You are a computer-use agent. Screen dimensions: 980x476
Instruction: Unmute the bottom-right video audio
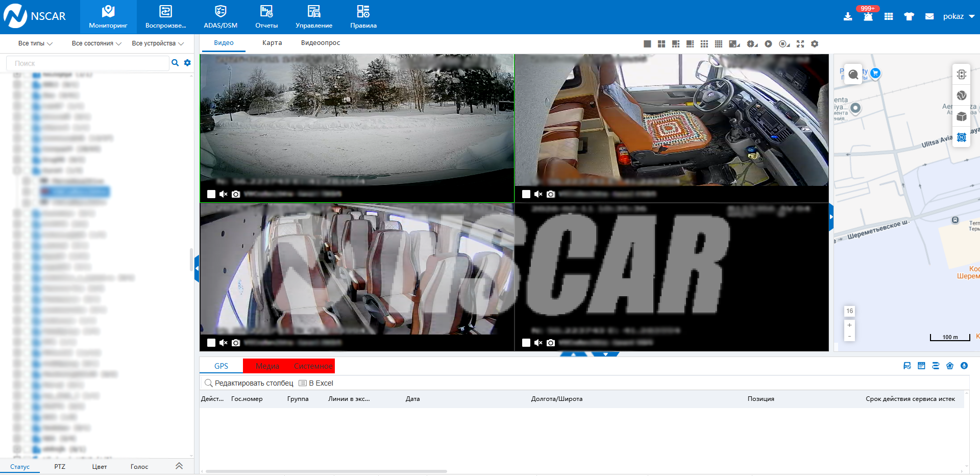(538, 343)
